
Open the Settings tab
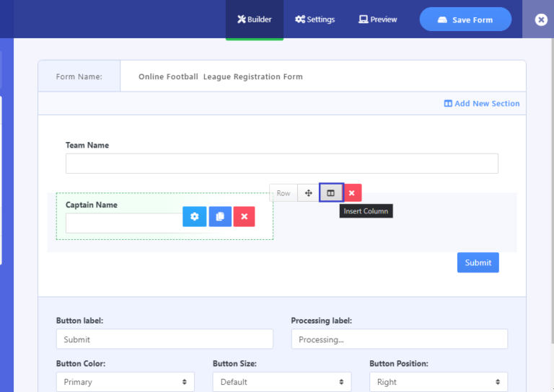(315, 19)
